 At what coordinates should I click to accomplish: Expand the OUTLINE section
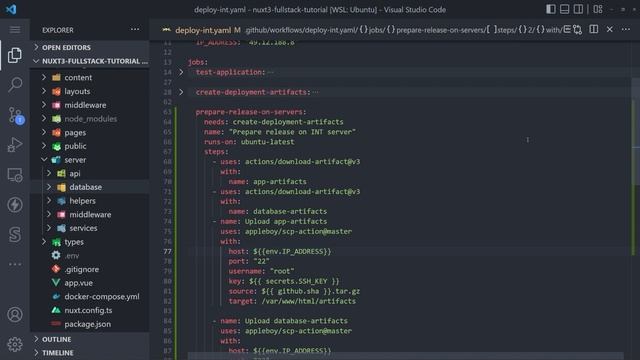[90, 339]
